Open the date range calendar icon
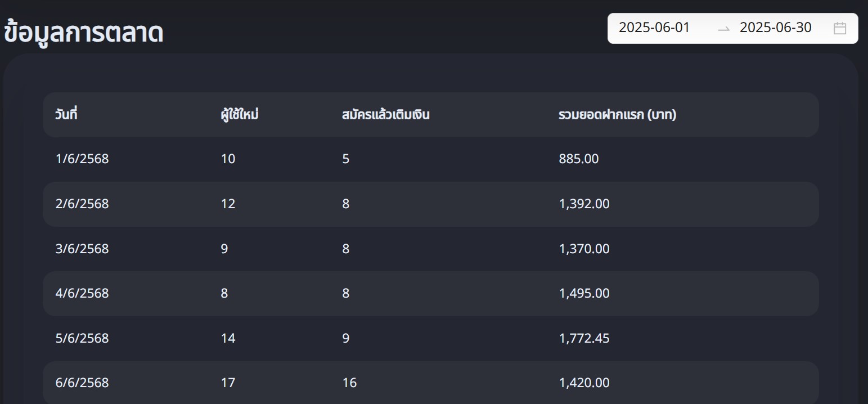Image resolution: width=868 pixels, height=404 pixels. click(x=839, y=28)
